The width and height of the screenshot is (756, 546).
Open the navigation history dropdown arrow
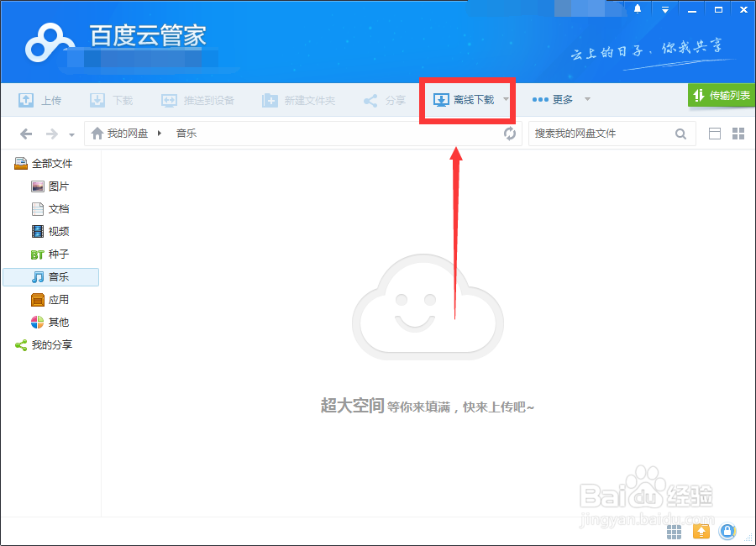click(x=71, y=133)
